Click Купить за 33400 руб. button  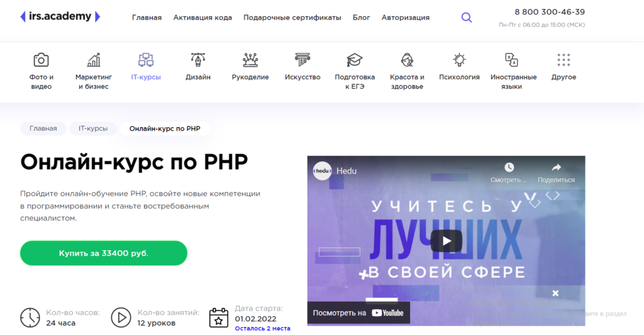(104, 253)
